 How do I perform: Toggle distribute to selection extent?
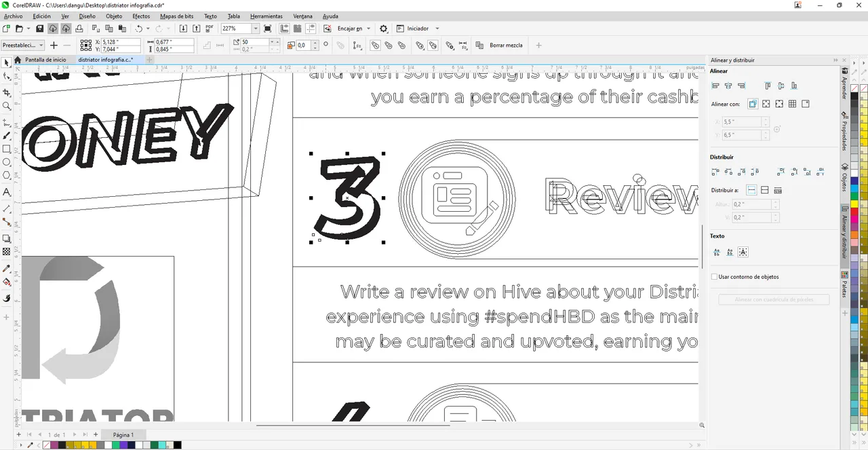point(751,190)
